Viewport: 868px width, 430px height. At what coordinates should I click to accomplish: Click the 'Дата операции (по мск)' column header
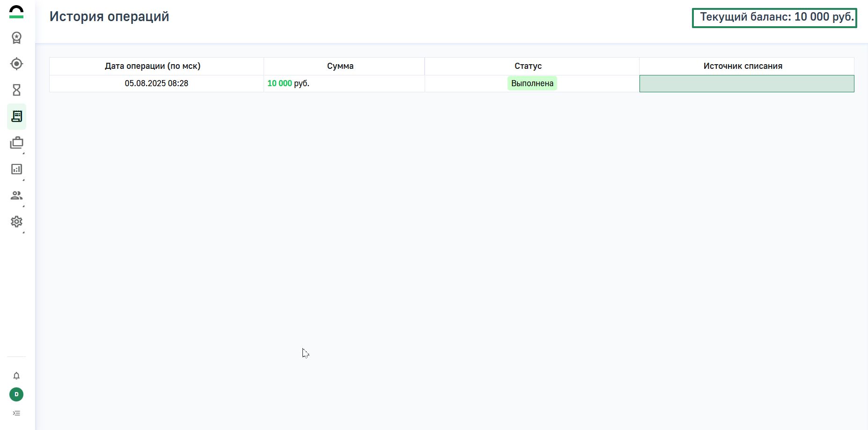click(153, 66)
